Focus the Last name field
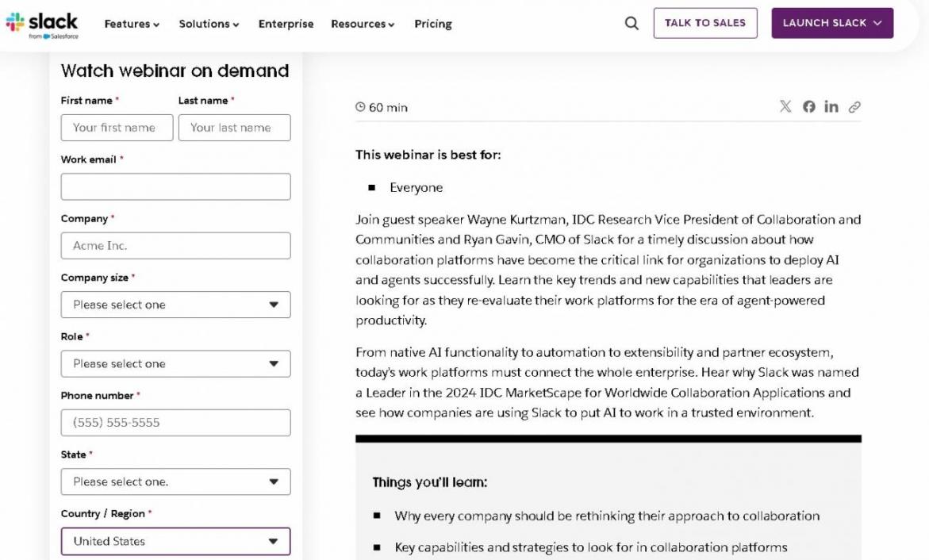Screen dimensions: 929x560 (234, 128)
